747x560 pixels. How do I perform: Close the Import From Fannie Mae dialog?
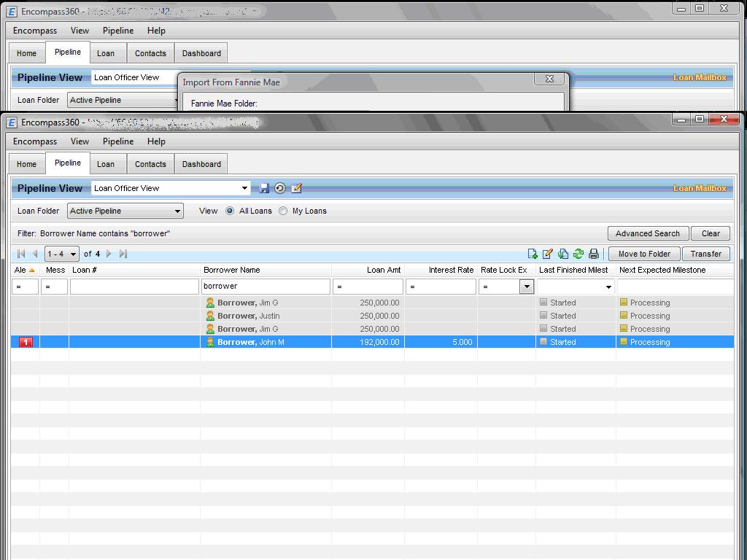[549, 79]
